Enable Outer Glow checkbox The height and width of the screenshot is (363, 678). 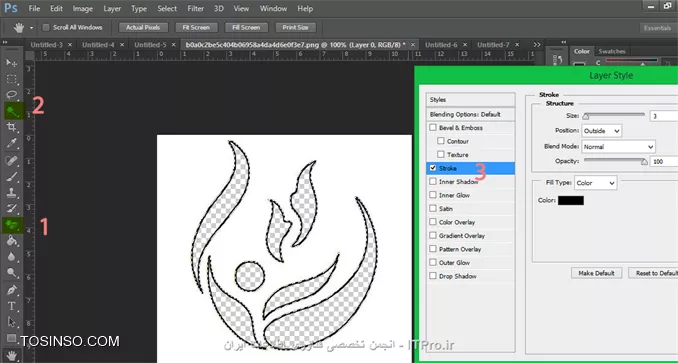pyautogui.click(x=433, y=263)
